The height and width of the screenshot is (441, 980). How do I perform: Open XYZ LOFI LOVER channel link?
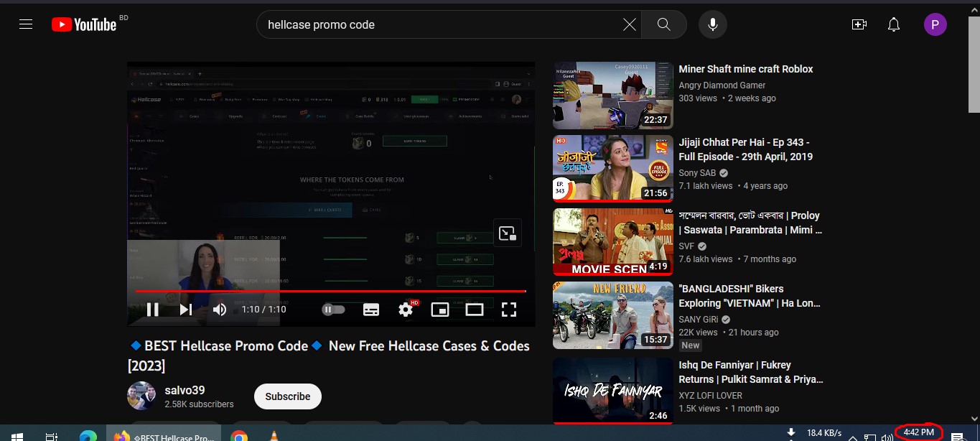tap(710, 396)
